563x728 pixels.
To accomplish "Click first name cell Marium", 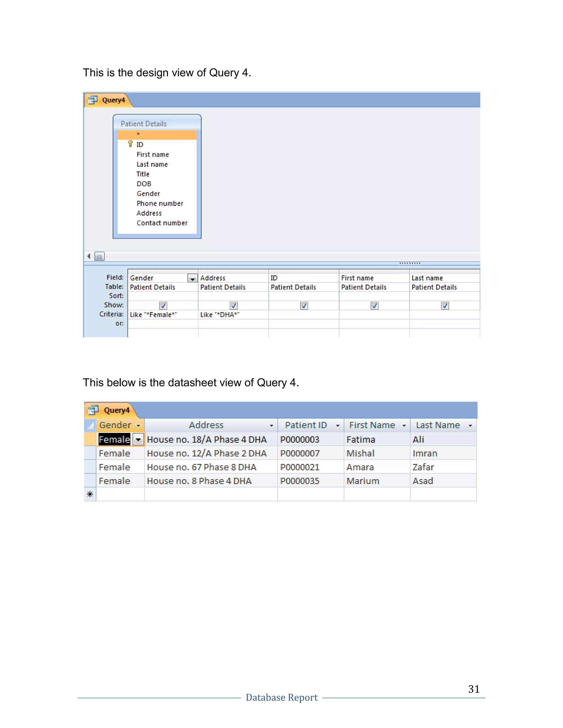I will click(377, 481).
